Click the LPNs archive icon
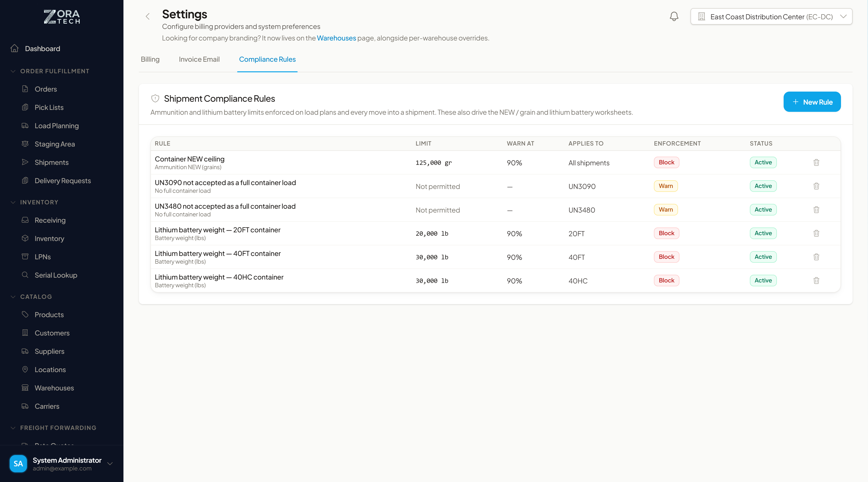868x482 pixels. [25, 257]
